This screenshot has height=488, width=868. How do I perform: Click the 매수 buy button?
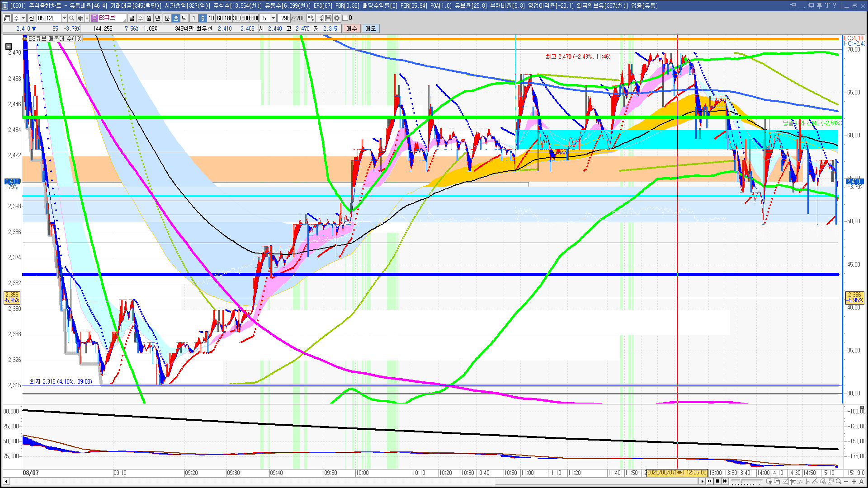(352, 28)
